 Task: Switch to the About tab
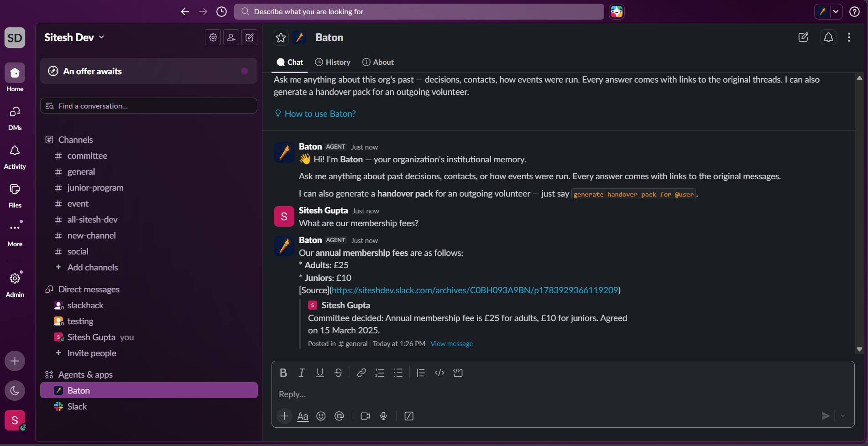378,62
